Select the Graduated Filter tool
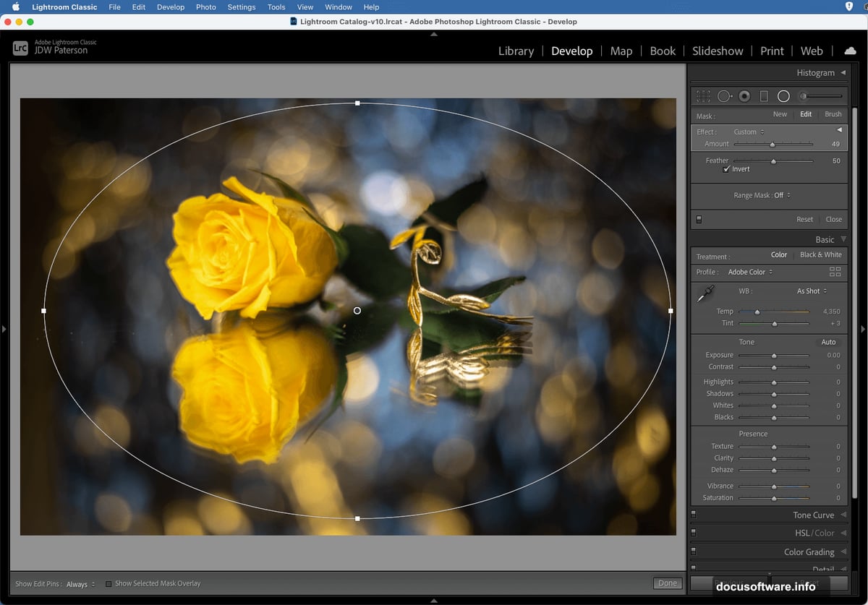Image resolution: width=868 pixels, height=605 pixels. 764,95
